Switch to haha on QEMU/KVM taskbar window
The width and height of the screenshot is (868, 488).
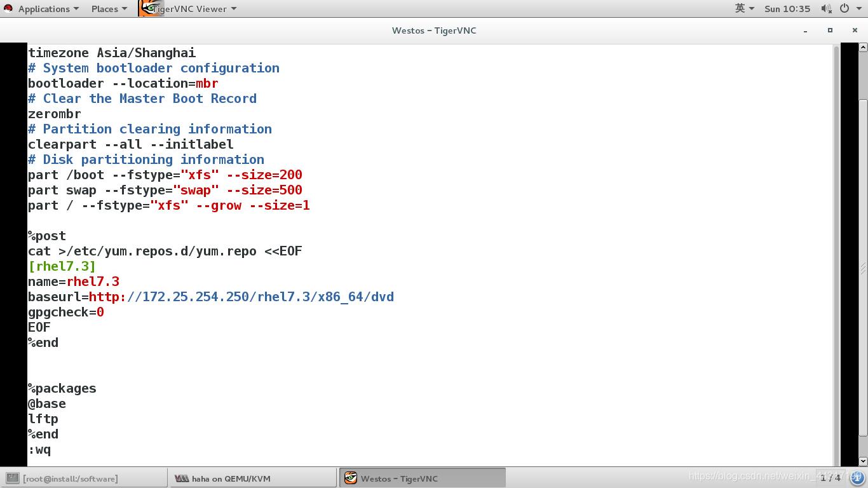pos(252,478)
